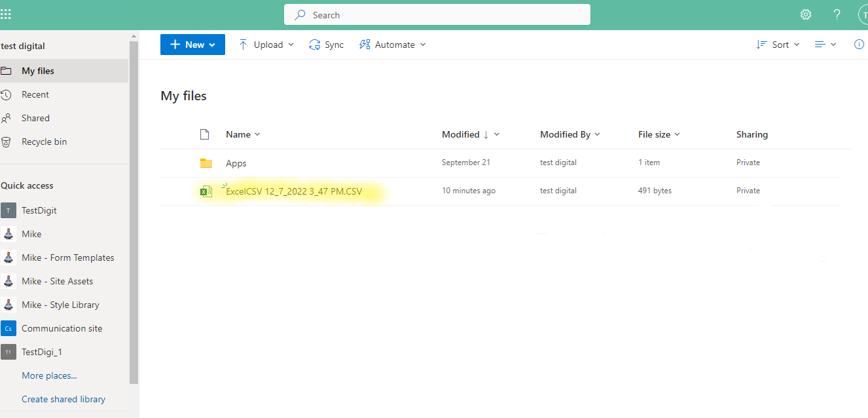The height and width of the screenshot is (418, 868).
Task: Open the settings gear icon
Action: 806,14
